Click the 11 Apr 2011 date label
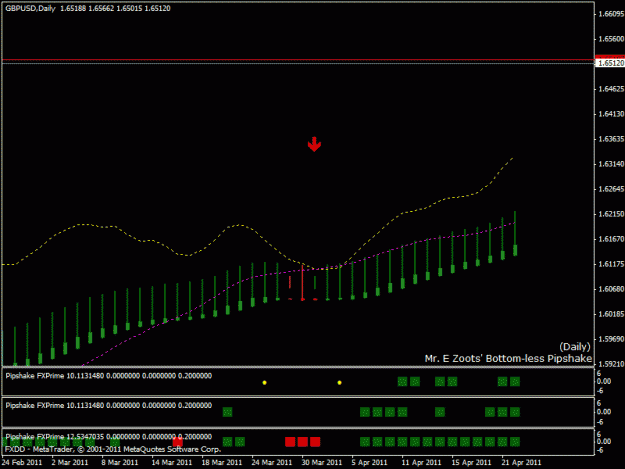Image resolution: width=625 pixels, height=469 pixels. pyautogui.click(x=421, y=463)
